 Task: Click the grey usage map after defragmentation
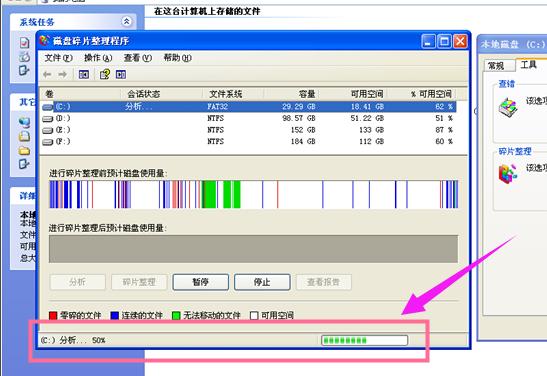[253, 249]
